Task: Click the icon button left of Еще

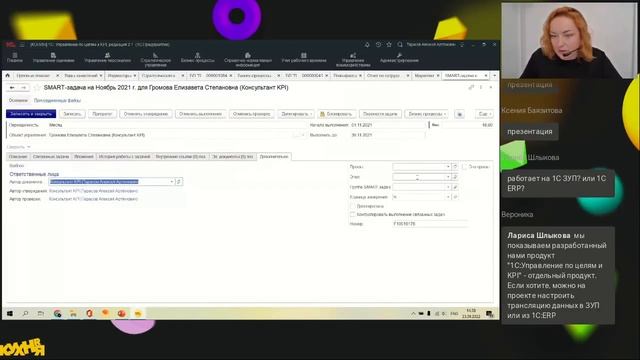Action: click(460, 114)
